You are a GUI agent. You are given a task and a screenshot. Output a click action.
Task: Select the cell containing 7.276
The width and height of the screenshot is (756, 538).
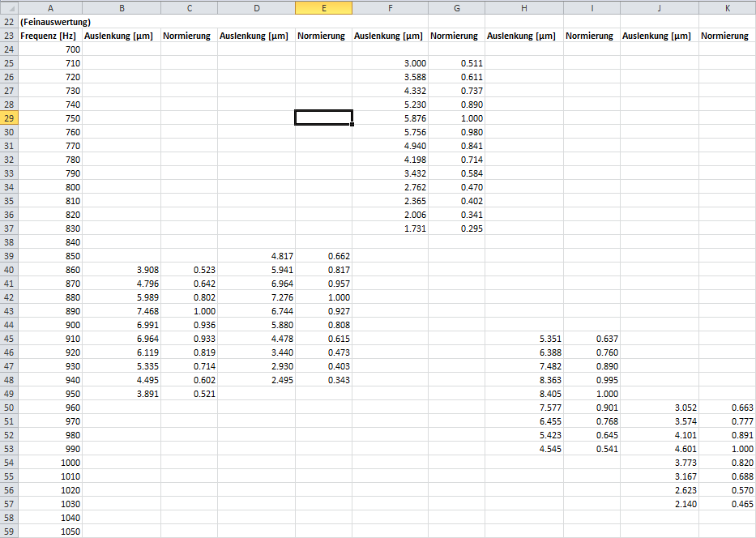[256, 297]
